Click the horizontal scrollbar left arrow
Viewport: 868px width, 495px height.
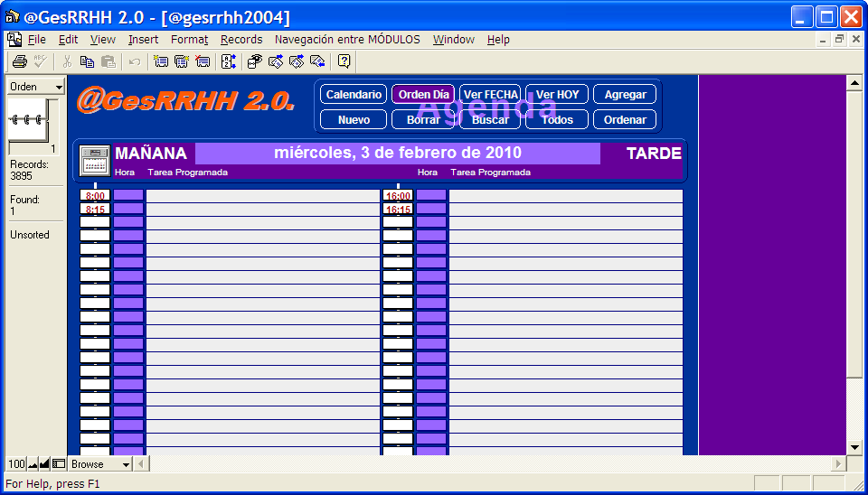coord(141,463)
